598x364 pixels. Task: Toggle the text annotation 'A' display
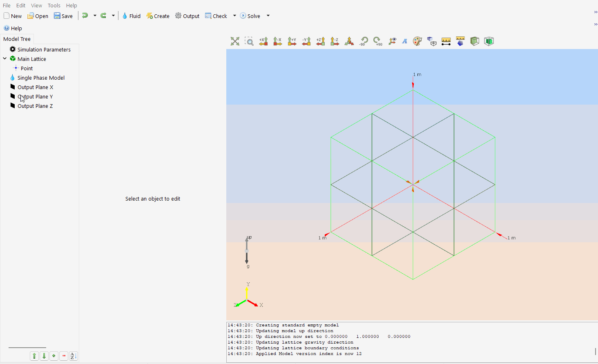coord(404,41)
